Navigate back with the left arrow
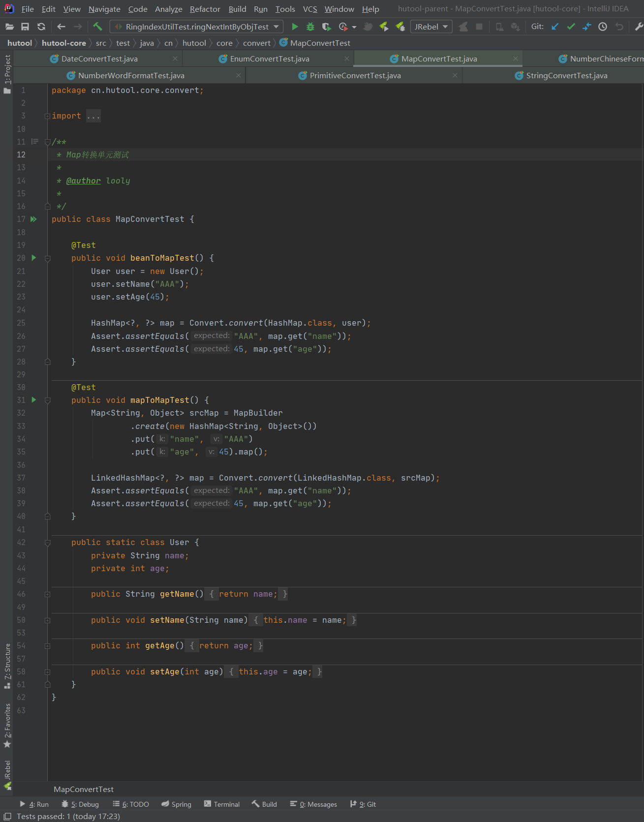 click(x=61, y=27)
